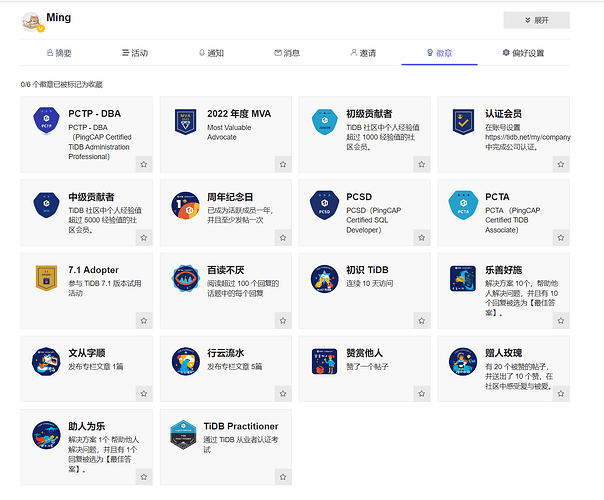Toggle favorite star on 周年纪念日 badge
Screen dimensions: 604x500
pos(283,237)
